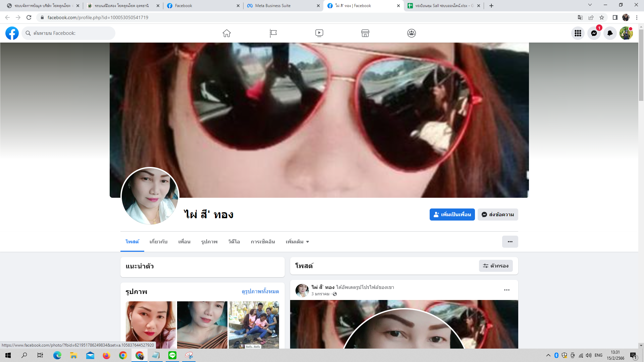This screenshot has width=644, height=362.
Task: Switch to the รูปภาพ tab
Action: click(209, 242)
